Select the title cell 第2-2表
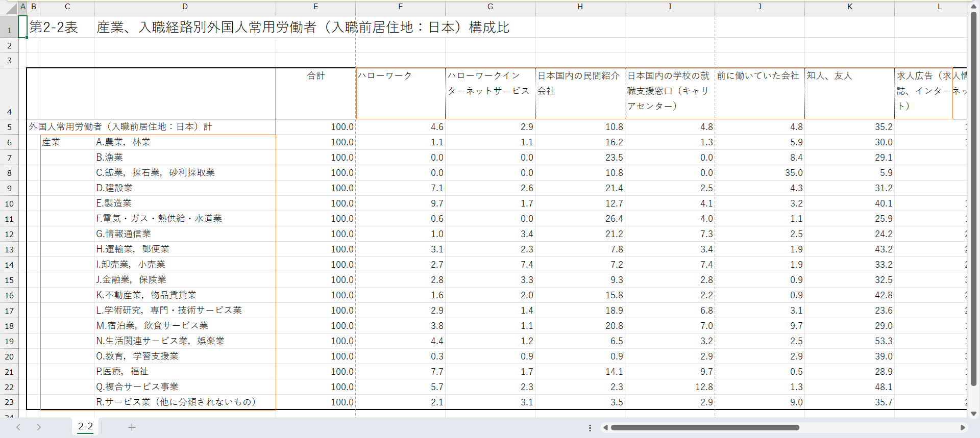This screenshot has width=980, height=438. 54,28
